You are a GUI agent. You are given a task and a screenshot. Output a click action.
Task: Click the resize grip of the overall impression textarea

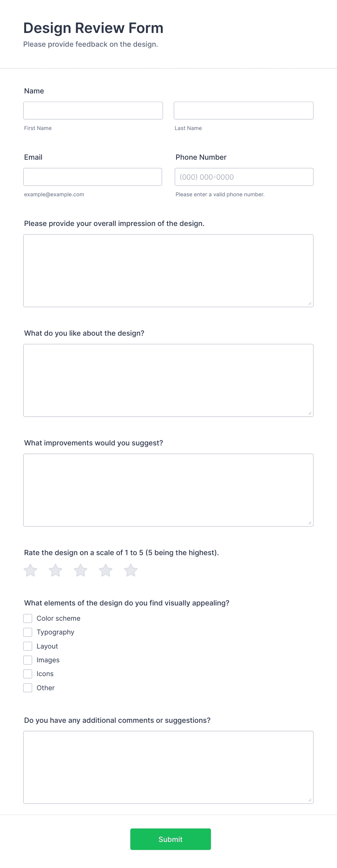[x=310, y=303]
